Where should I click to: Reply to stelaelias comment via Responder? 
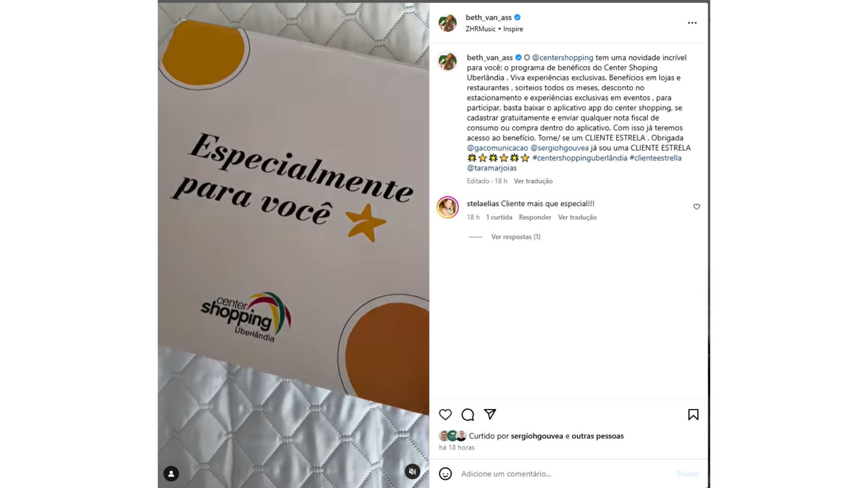[535, 217]
